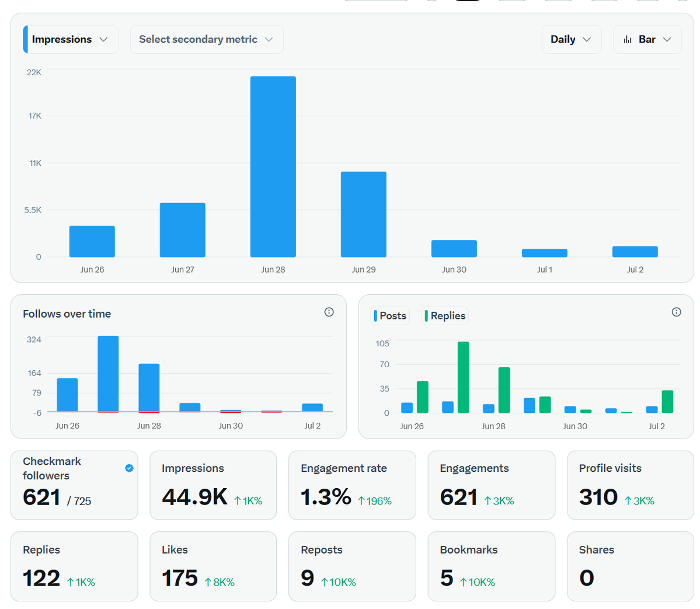The width and height of the screenshot is (700, 609).
Task: Click the 196% engagement rate increase
Action: (x=375, y=501)
